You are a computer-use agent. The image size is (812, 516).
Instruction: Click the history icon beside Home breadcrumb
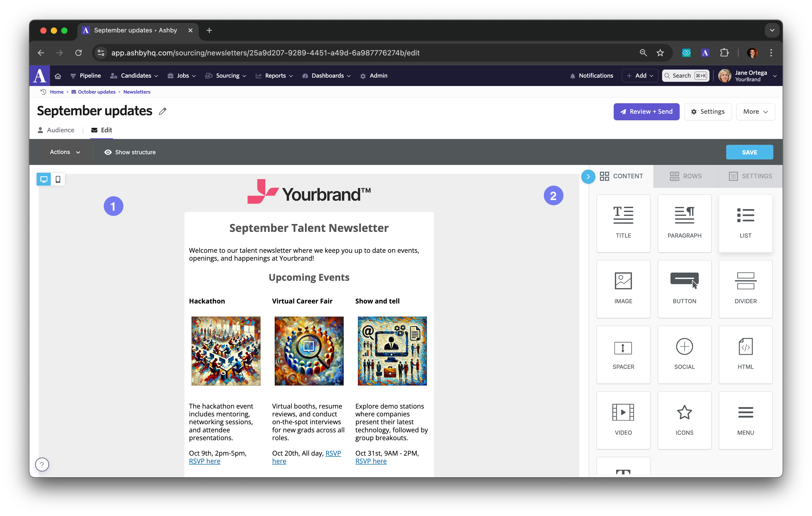pos(43,92)
